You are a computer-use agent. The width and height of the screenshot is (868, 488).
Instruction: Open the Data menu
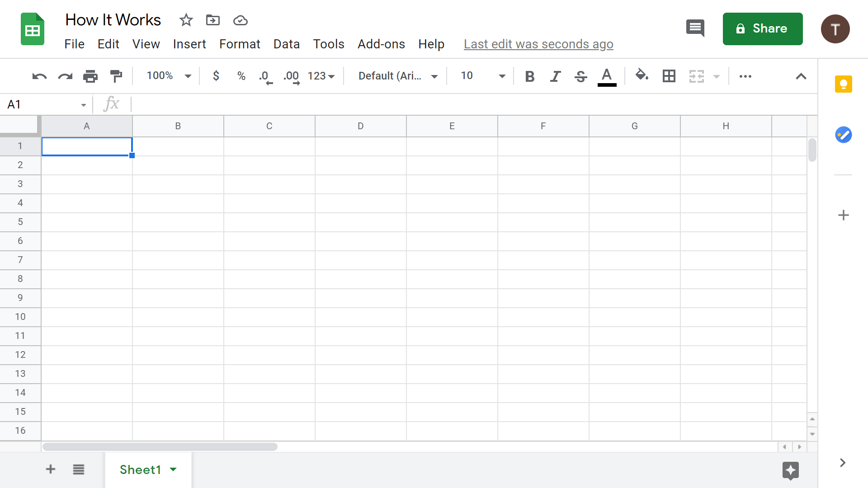[287, 44]
